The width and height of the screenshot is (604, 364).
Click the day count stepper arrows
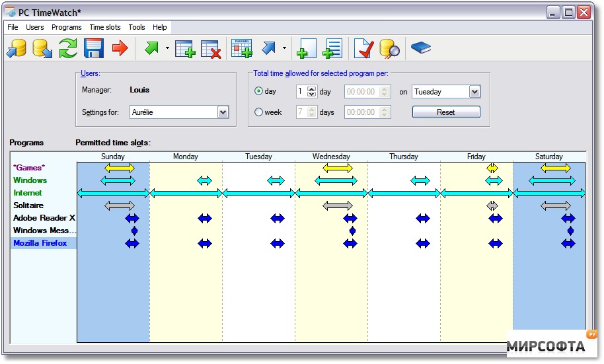pyautogui.click(x=312, y=92)
